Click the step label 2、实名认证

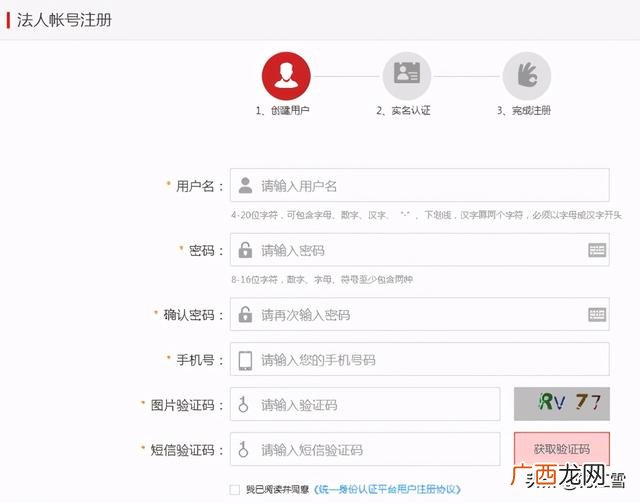coord(403,110)
